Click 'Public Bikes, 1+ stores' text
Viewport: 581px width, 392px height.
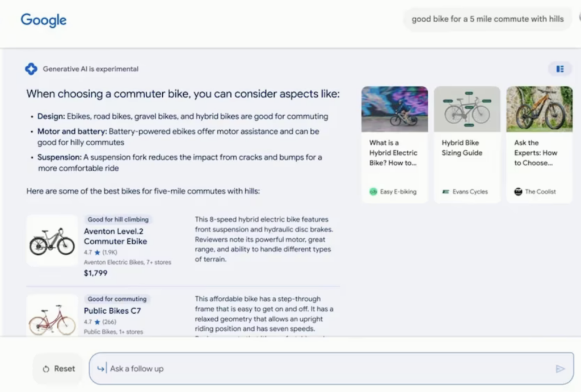click(113, 332)
